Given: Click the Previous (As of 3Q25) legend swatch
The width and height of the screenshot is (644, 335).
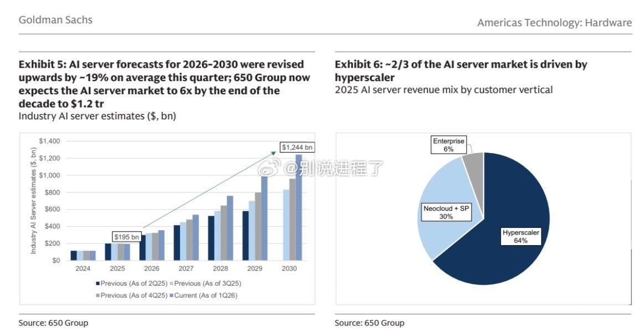Looking at the screenshot, I should point(172,283).
